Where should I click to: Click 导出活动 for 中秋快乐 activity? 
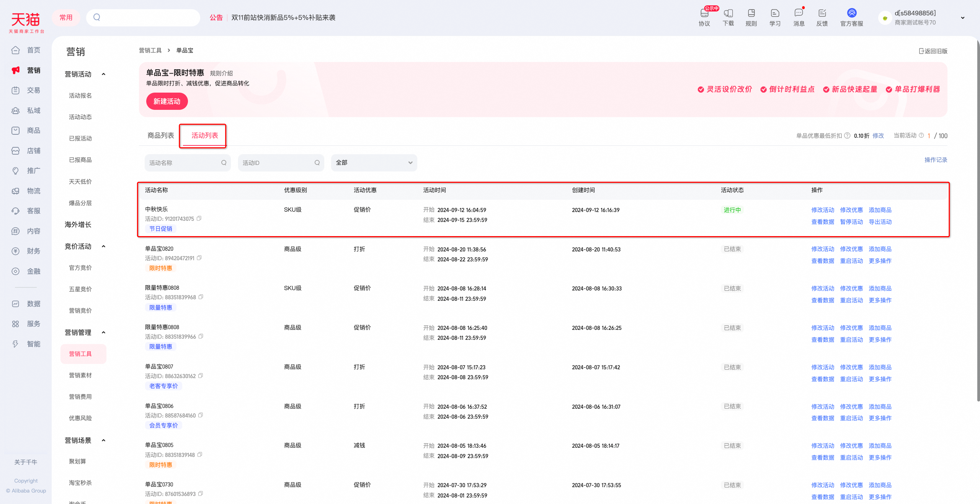pos(880,222)
